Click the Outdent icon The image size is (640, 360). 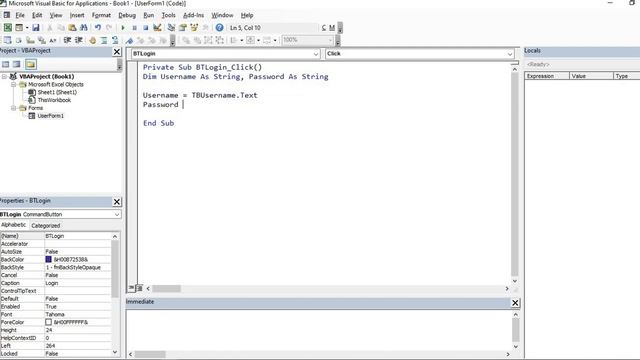(x=78, y=40)
